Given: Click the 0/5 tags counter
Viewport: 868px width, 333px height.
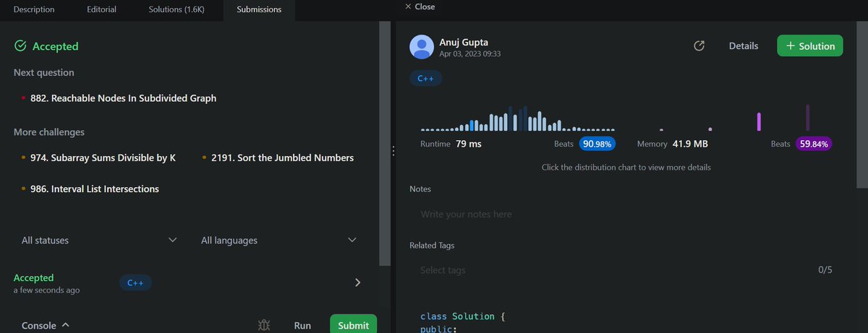Looking at the screenshot, I should click(x=825, y=270).
